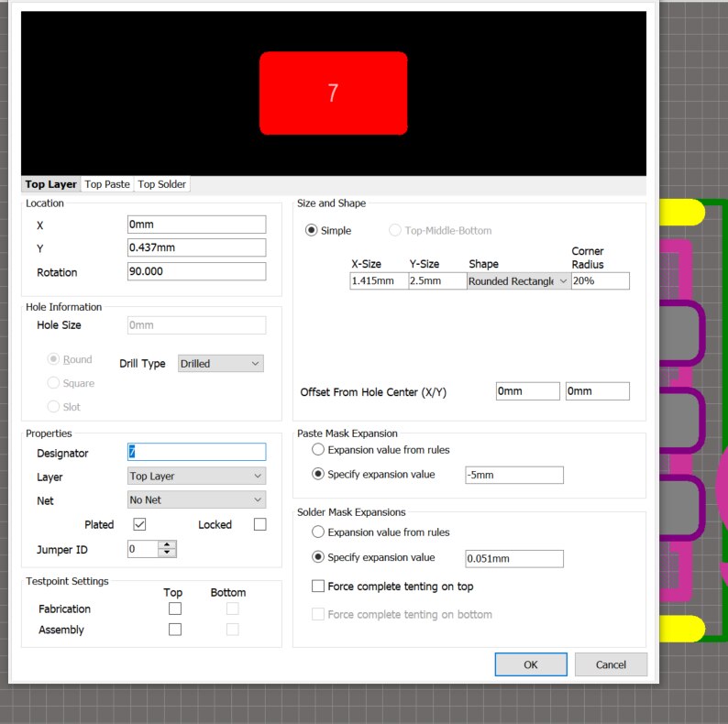Viewport: 728px width, 724px height.
Task: Click the Offset From Hole Center X field
Action: point(528,391)
